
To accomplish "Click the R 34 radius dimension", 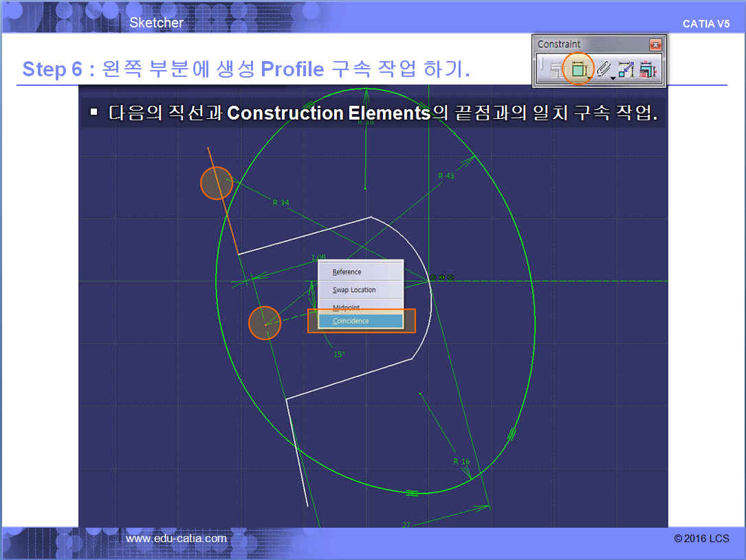I will 281,202.
